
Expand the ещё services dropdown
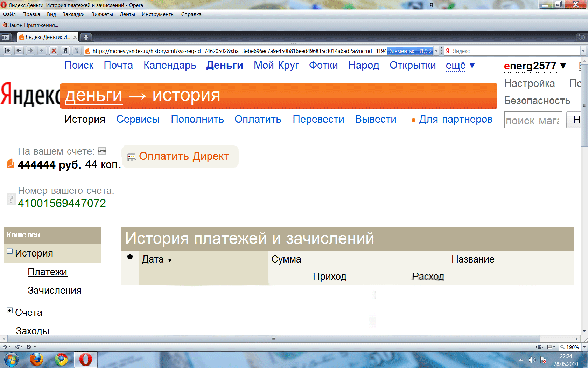460,66
